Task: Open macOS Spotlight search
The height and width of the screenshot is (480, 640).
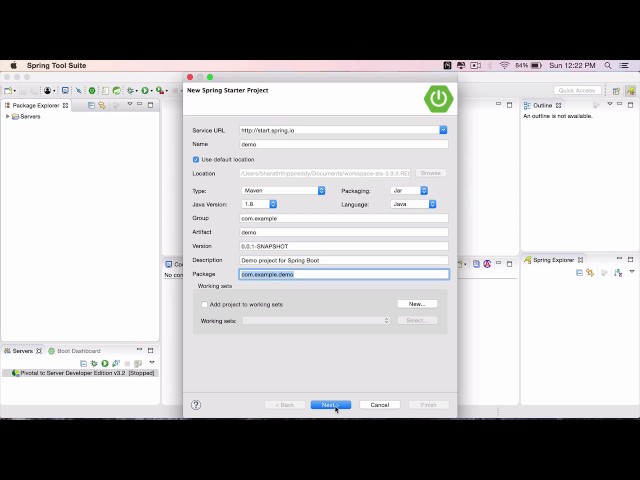Action: coord(608,65)
